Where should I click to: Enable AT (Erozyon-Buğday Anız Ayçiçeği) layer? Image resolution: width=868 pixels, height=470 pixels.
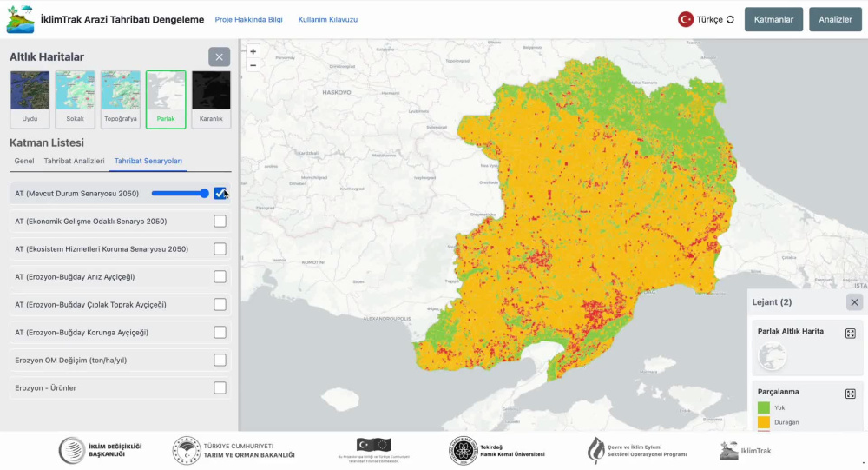220,276
